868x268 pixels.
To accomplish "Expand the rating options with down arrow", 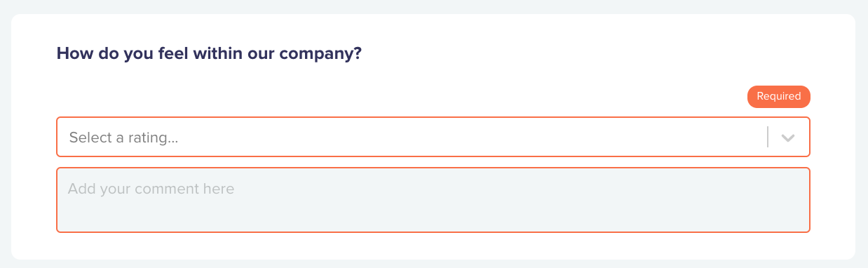I will coord(788,138).
